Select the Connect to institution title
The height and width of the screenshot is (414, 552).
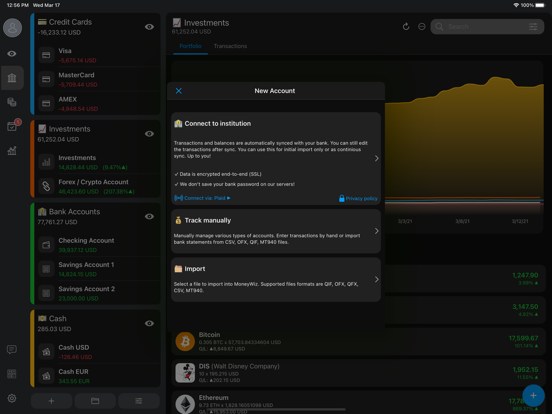tap(218, 124)
